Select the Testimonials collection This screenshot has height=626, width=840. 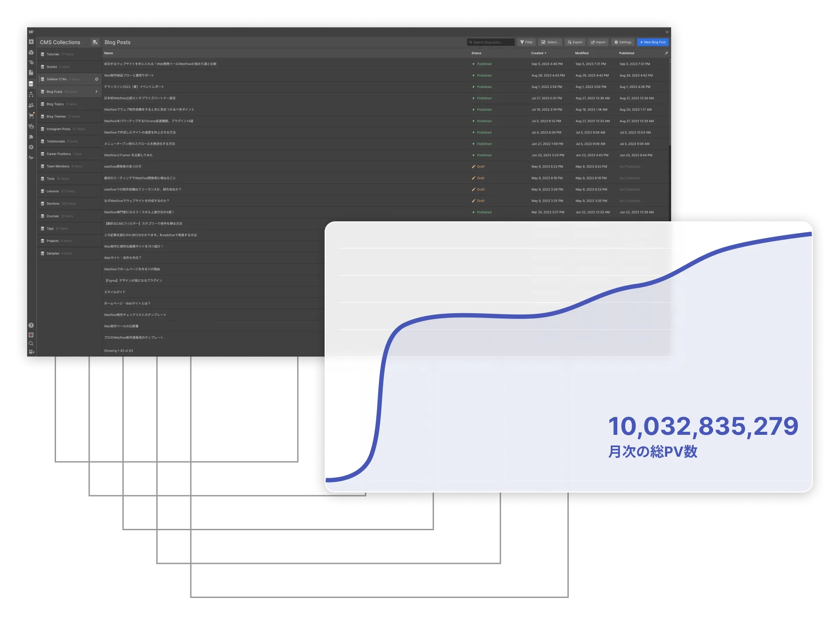click(x=56, y=141)
